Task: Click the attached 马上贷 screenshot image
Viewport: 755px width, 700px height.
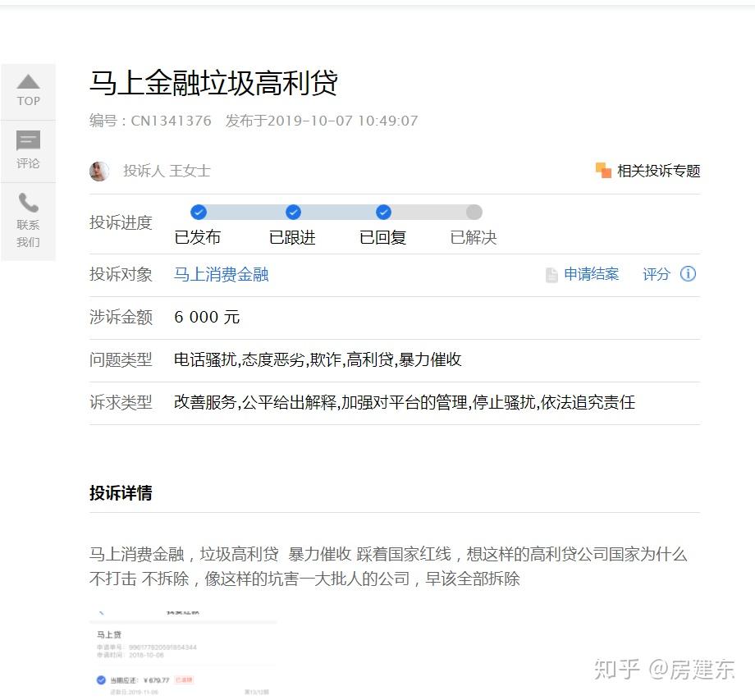Action: [x=182, y=652]
